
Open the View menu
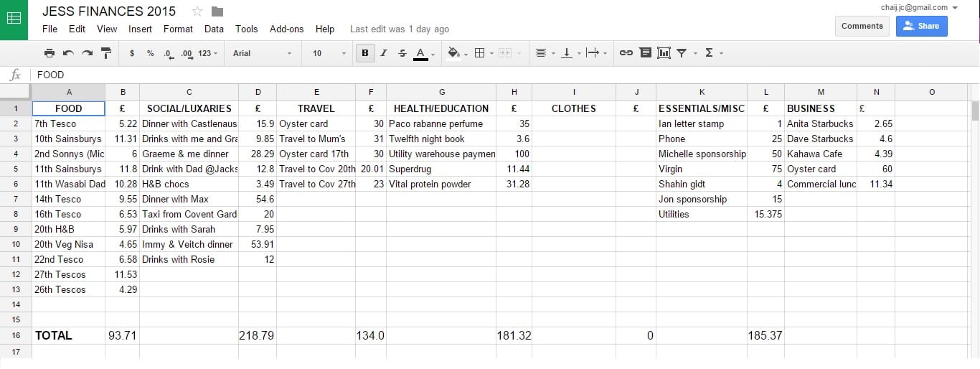[x=107, y=29]
